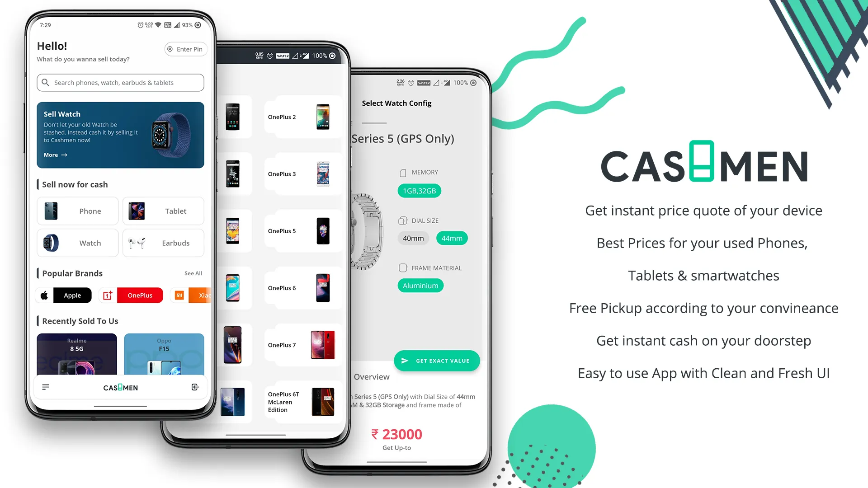Click GET EXACT VALUE button
Image resolution: width=868 pixels, height=488 pixels.
pyautogui.click(x=437, y=360)
